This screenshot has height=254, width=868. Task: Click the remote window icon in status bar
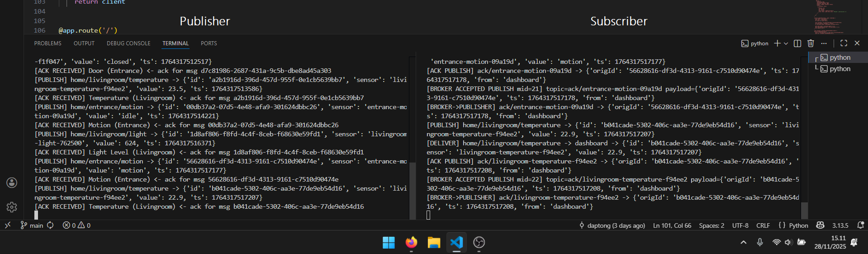(8, 225)
